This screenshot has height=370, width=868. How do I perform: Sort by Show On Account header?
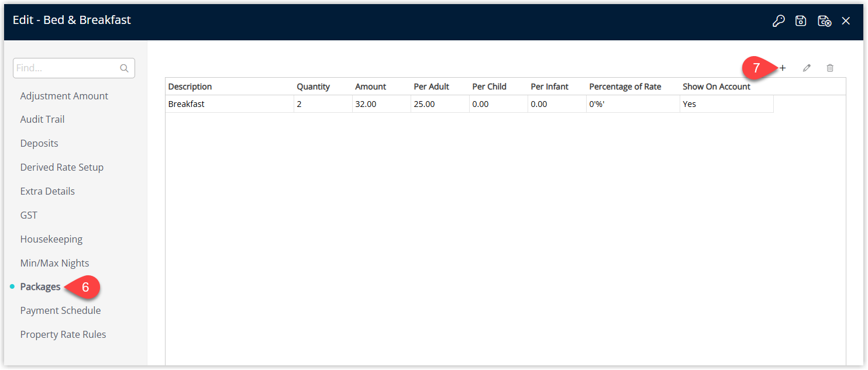tap(726, 87)
